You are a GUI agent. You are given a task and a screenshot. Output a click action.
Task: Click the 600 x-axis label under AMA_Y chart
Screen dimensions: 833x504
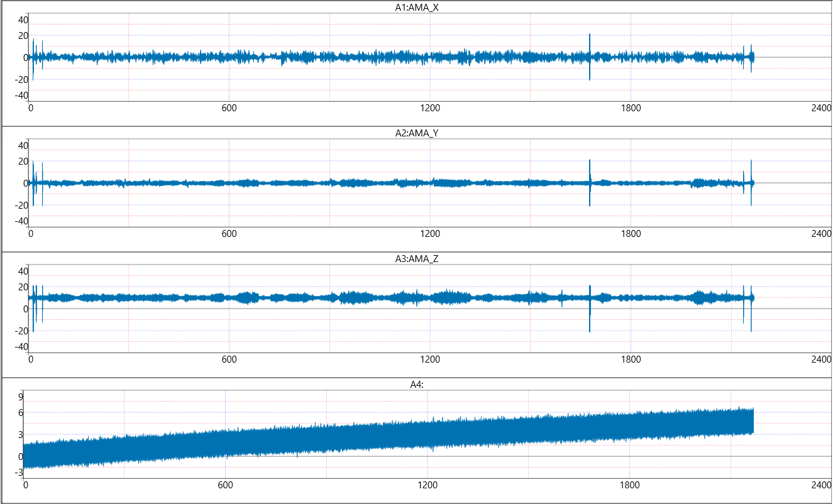click(229, 234)
